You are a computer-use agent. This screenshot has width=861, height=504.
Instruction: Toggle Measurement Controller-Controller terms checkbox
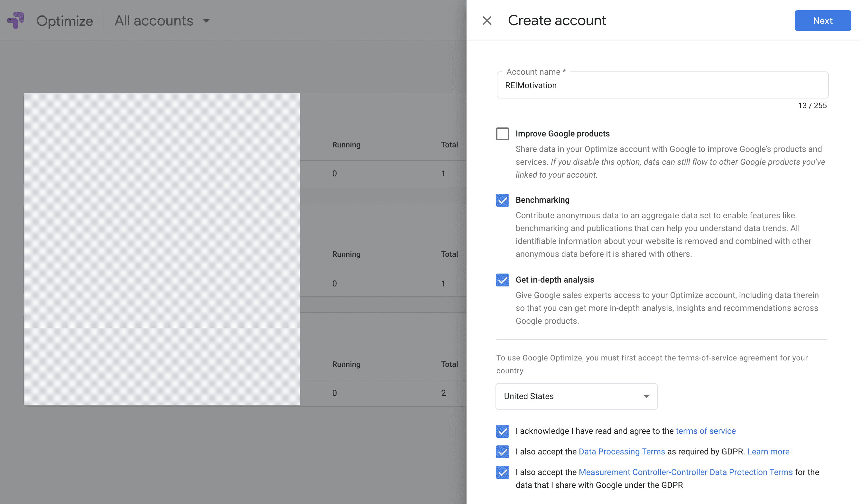[502, 472]
